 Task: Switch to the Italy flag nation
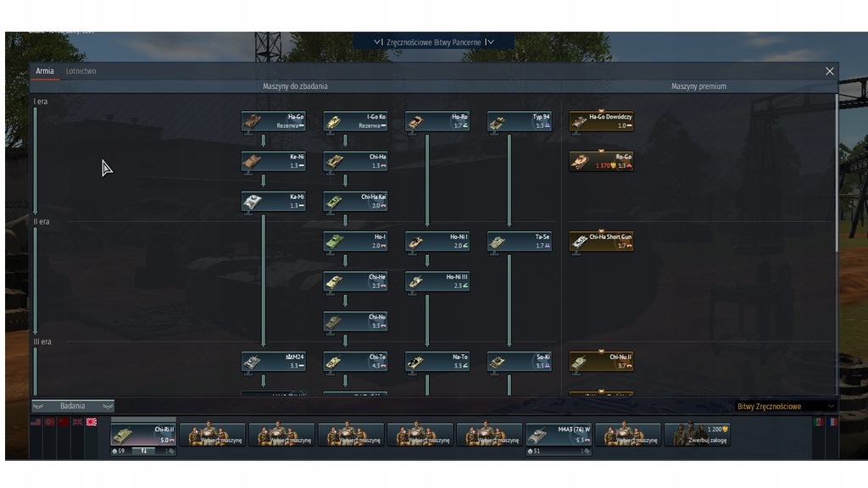pyautogui.click(x=819, y=422)
